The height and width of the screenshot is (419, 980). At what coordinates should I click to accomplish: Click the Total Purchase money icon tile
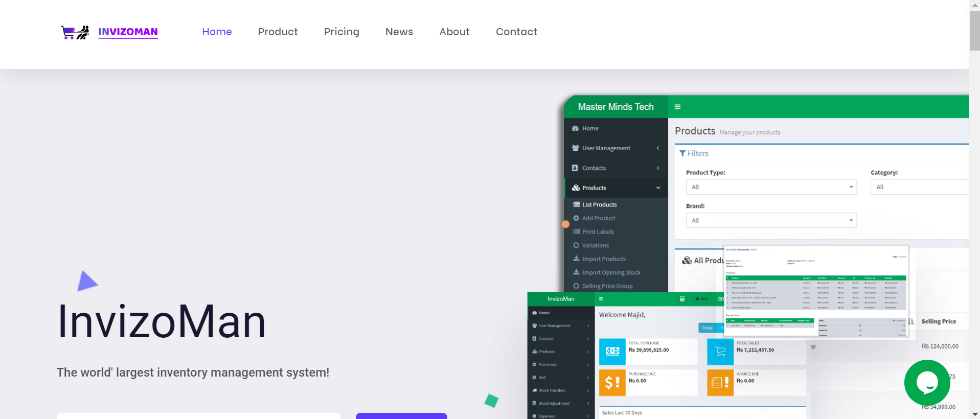point(612,351)
